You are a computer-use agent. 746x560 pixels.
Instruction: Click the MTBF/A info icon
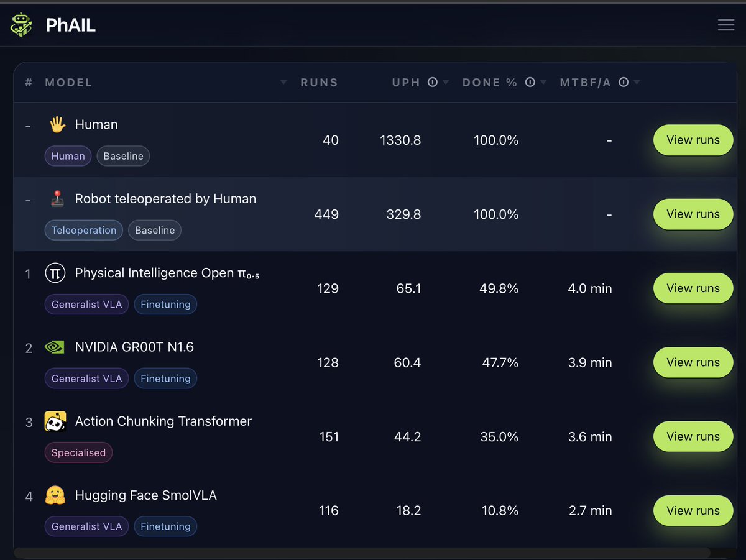click(x=624, y=82)
